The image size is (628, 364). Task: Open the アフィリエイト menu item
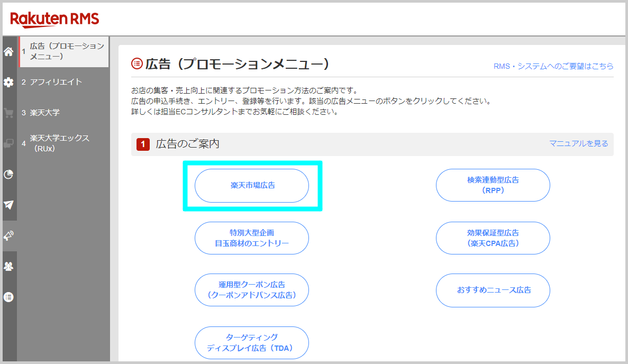[x=56, y=82]
